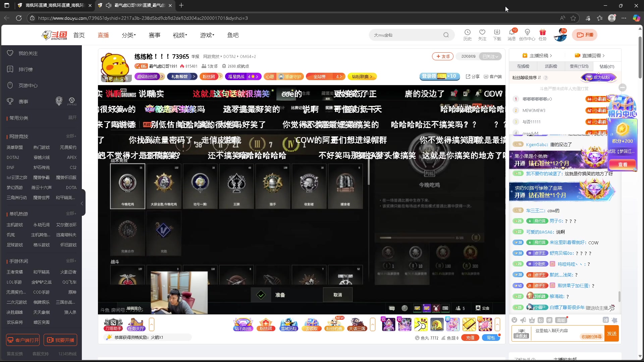Click the user avatar in header

pos(560,35)
